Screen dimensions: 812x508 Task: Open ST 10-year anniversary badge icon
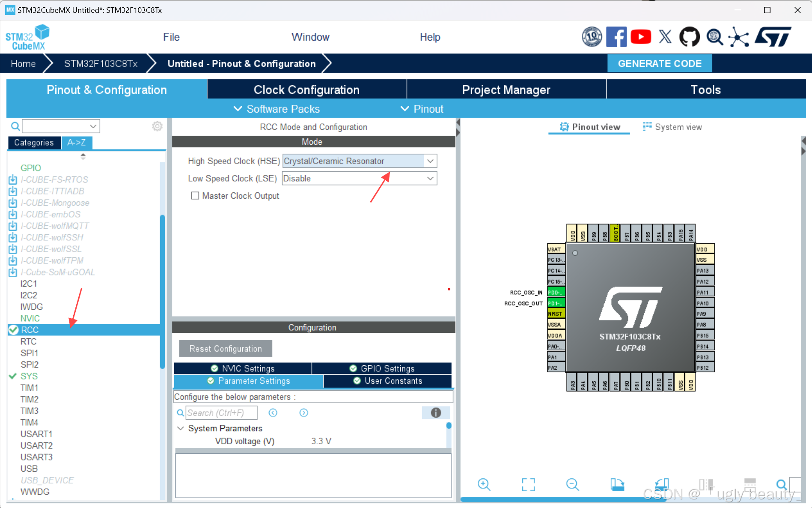(x=592, y=37)
